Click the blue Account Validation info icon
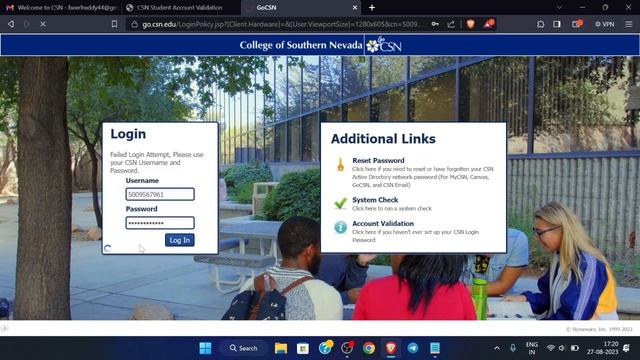 (x=340, y=227)
